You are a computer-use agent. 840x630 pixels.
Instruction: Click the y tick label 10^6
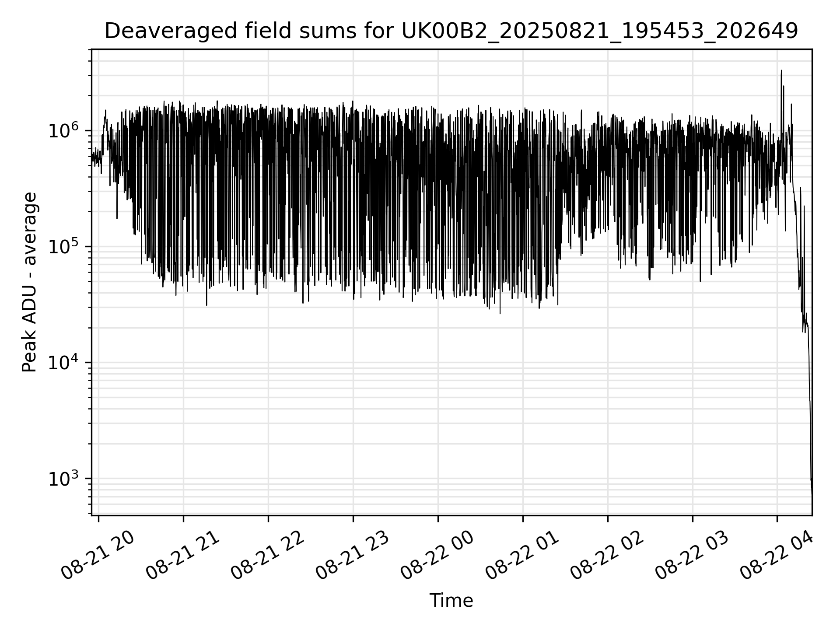64,130
